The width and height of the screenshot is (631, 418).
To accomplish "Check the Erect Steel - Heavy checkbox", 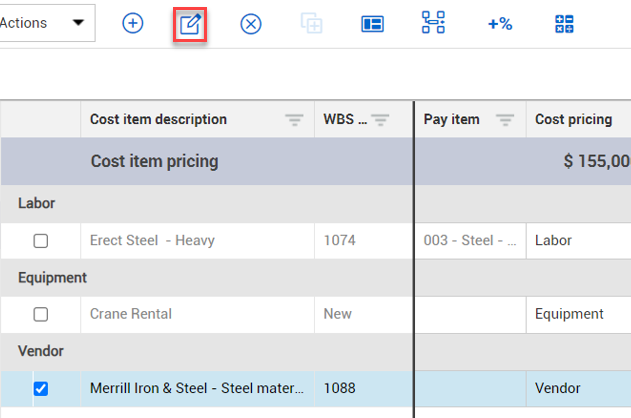I will coord(41,241).
